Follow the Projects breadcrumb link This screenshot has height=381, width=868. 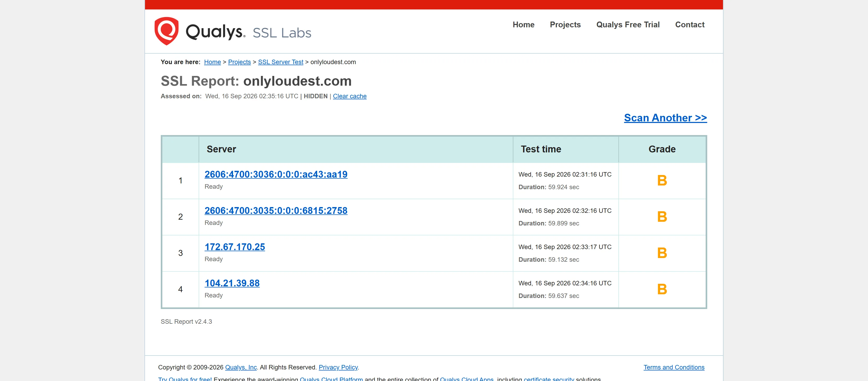click(x=239, y=62)
